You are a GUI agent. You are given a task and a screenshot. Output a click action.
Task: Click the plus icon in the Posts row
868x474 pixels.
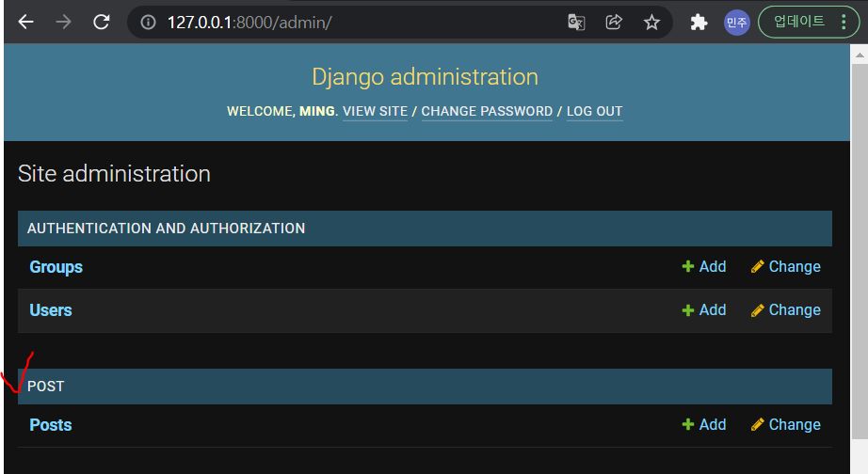(x=687, y=425)
